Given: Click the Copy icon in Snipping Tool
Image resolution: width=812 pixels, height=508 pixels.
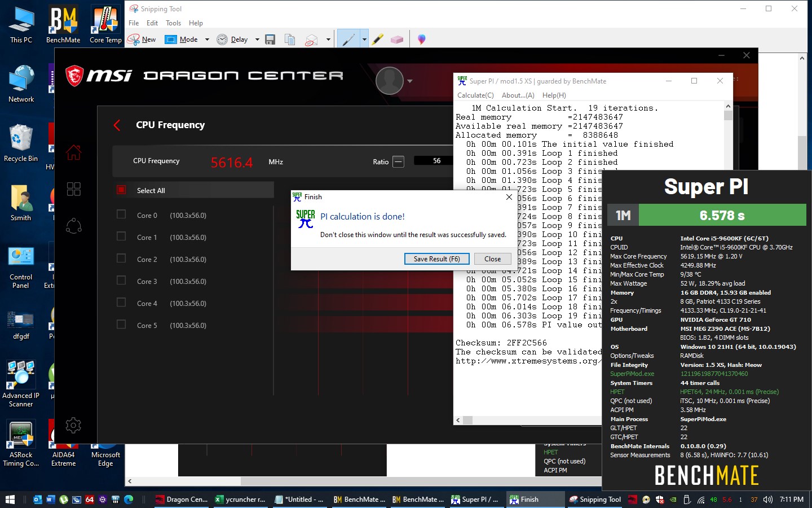Looking at the screenshot, I should tap(290, 40).
